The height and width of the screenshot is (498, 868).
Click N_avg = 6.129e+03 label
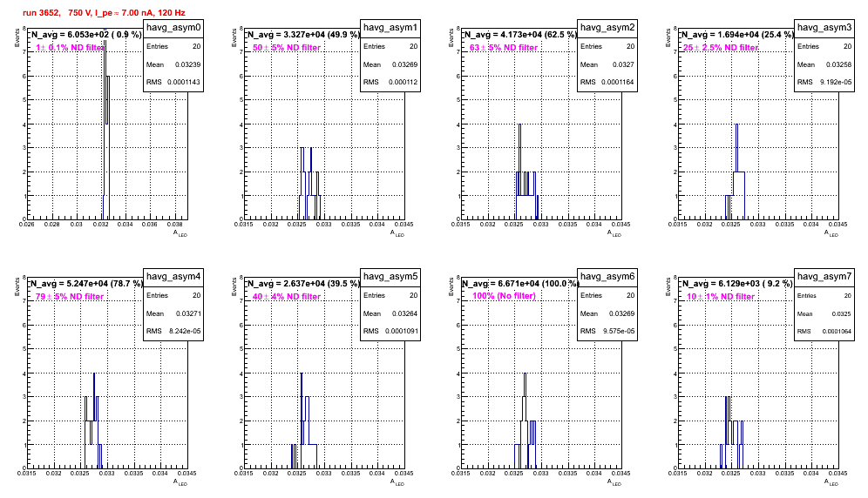coord(737,284)
